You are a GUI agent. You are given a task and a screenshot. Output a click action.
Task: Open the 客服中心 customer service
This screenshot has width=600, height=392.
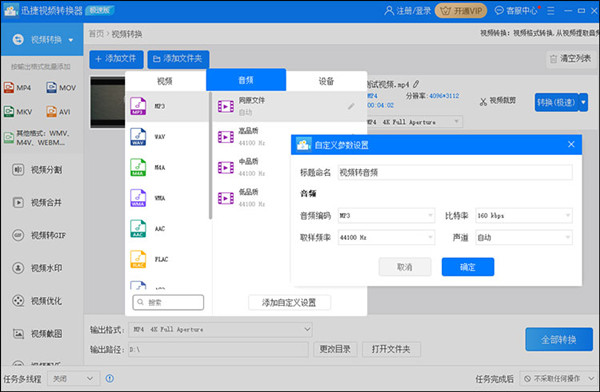click(x=516, y=11)
